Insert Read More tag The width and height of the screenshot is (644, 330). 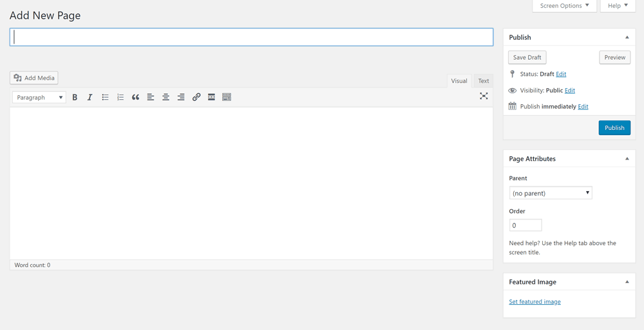(x=211, y=97)
